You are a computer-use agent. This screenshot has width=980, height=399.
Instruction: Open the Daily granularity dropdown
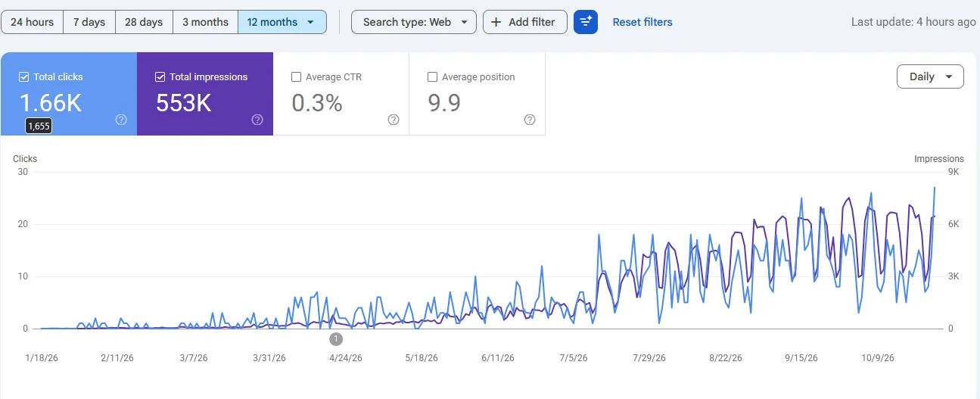click(930, 76)
